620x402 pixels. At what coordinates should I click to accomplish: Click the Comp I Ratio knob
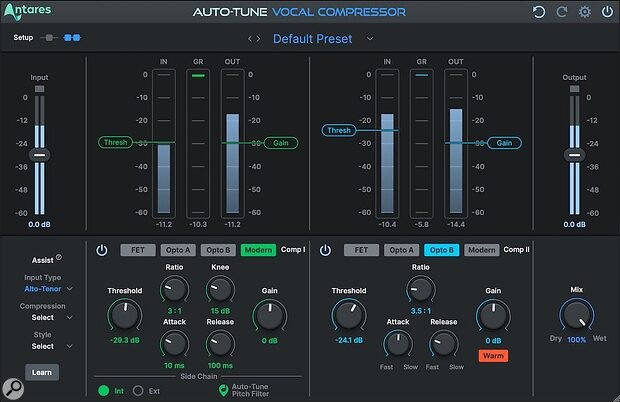[174, 290]
